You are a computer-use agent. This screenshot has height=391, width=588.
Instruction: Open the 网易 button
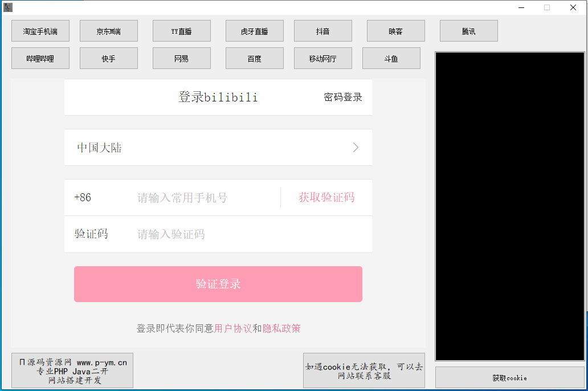point(182,59)
